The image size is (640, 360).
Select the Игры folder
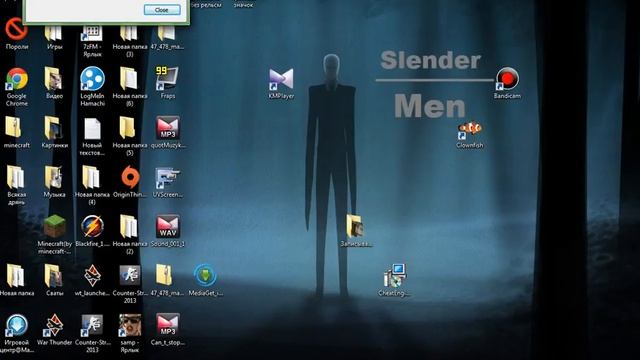point(54,33)
